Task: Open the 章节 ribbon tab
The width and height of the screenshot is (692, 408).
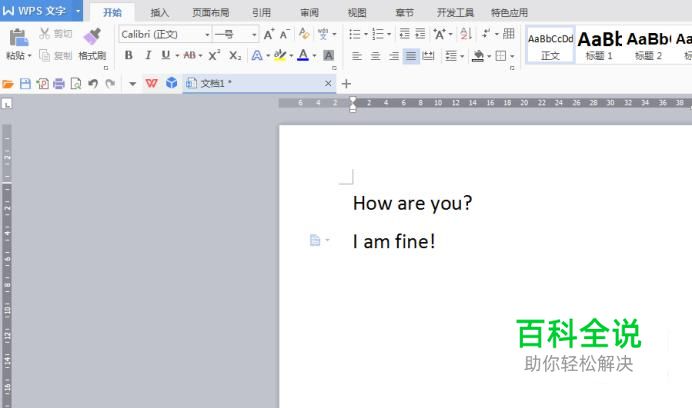Action: tap(405, 12)
